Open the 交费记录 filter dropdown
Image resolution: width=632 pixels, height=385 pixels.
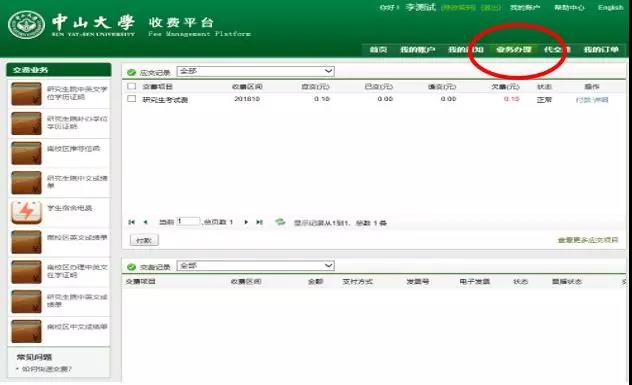[256, 266]
